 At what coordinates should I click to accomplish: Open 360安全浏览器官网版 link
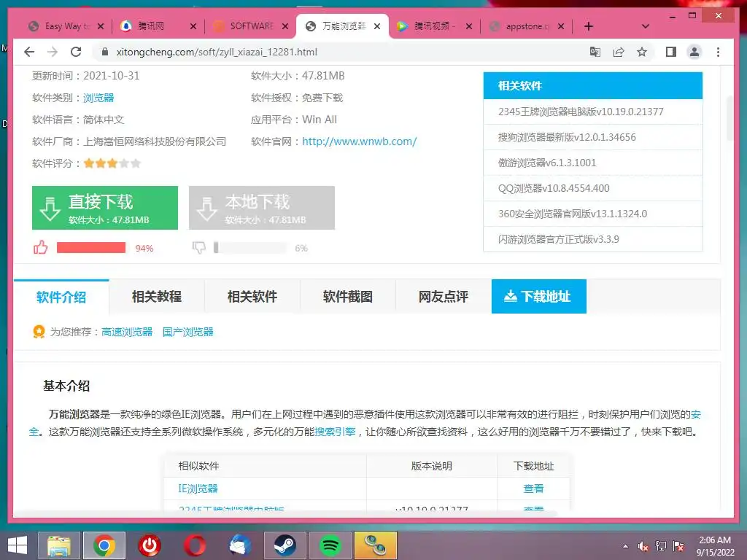tap(573, 214)
